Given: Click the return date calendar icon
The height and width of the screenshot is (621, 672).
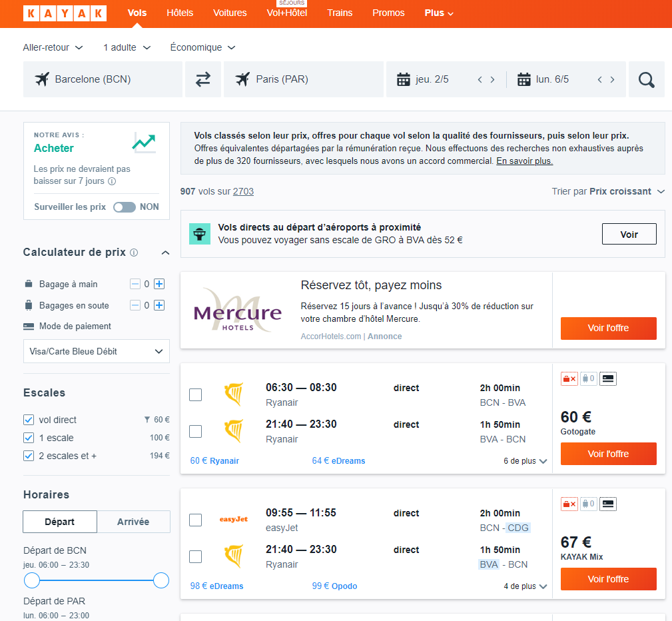Looking at the screenshot, I should (x=523, y=79).
